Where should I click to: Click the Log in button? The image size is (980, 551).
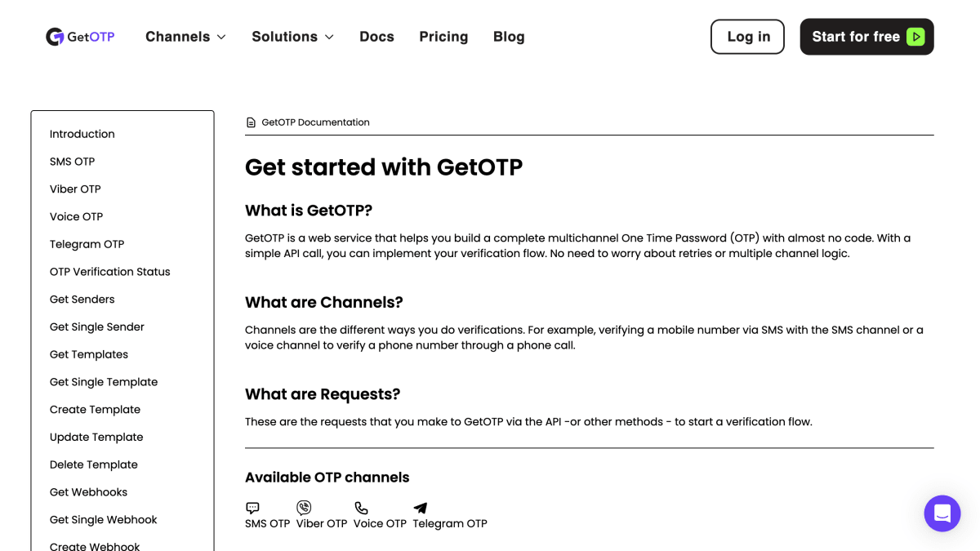tap(748, 37)
